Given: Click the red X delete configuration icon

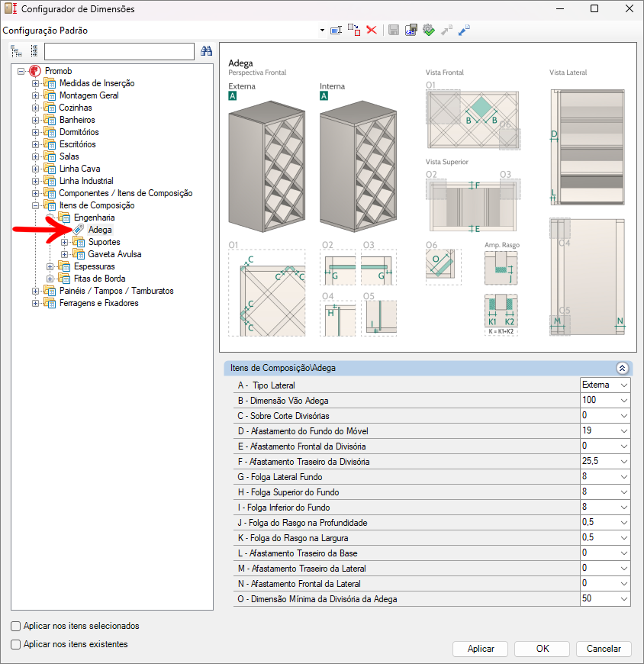Looking at the screenshot, I should [372, 30].
